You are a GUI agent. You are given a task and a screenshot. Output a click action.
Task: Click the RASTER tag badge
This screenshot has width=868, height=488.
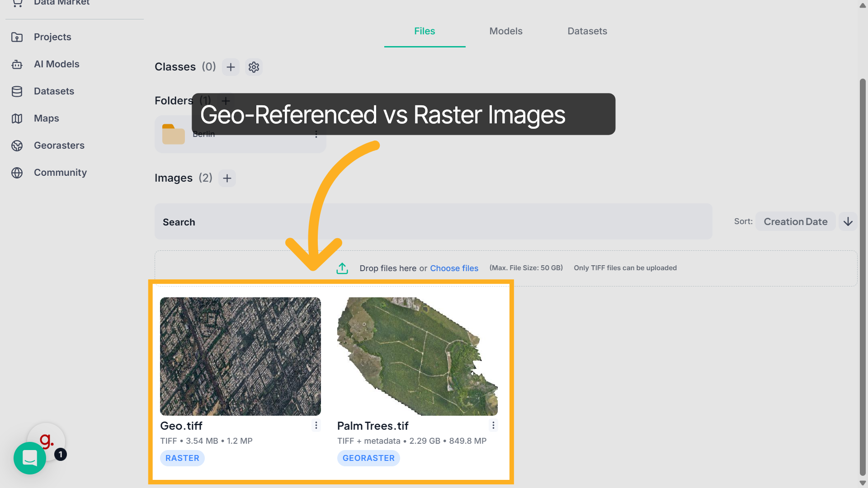click(x=182, y=458)
